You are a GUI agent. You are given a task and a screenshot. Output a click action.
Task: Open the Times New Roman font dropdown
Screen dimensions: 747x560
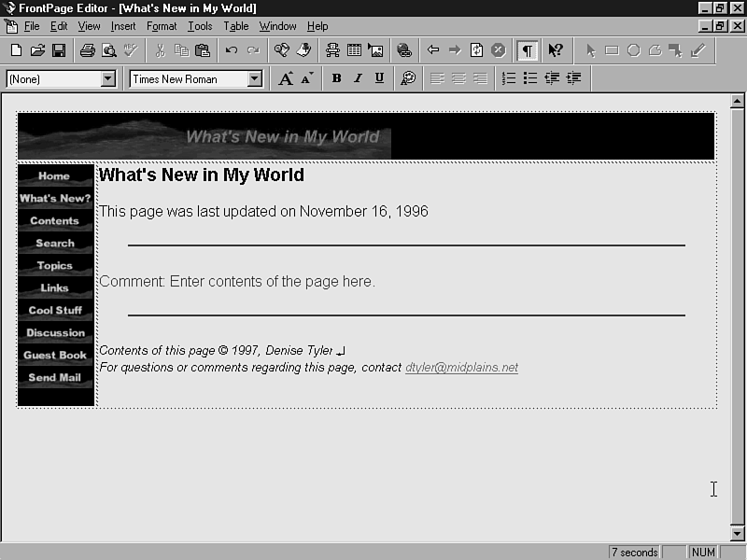(x=255, y=79)
